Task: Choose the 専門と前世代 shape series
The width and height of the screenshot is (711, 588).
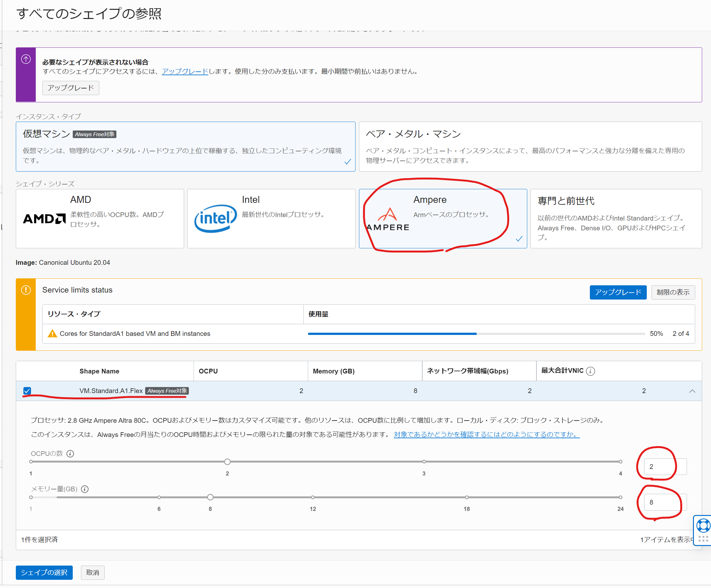Action: (615, 219)
